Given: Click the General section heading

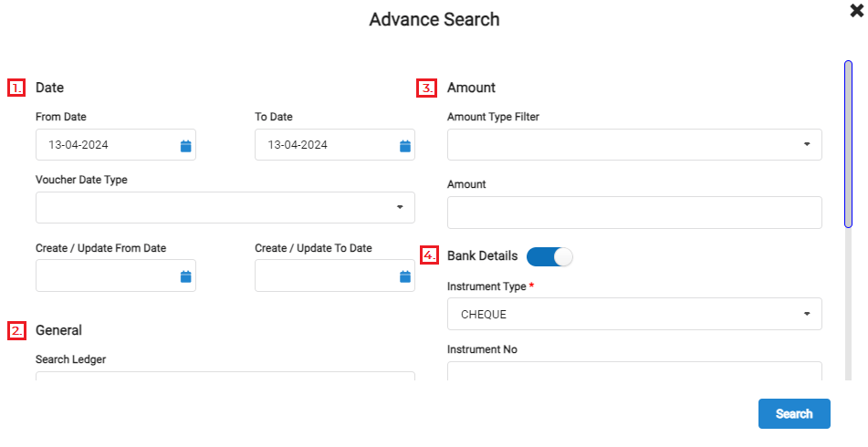Looking at the screenshot, I should point(58,330).
